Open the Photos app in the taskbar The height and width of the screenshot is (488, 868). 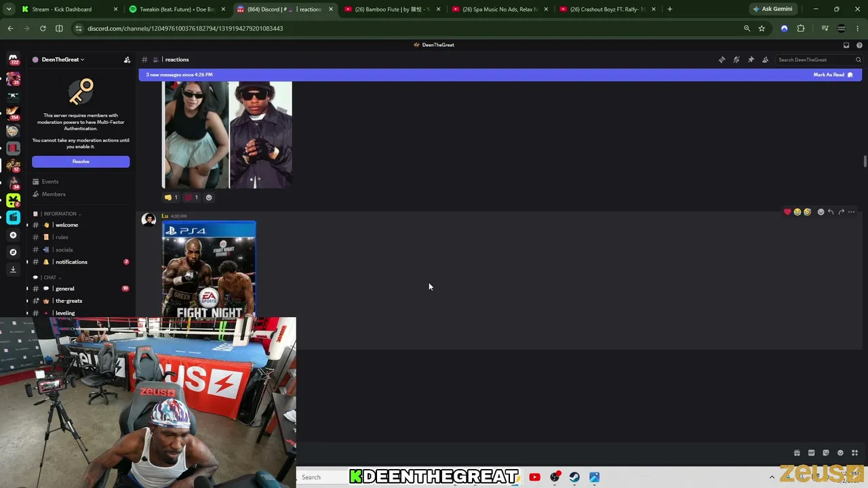point(594,477)
